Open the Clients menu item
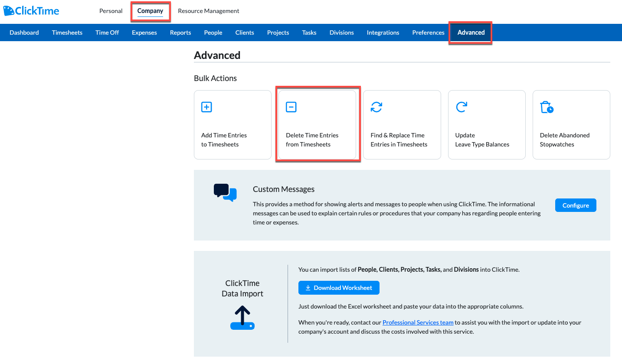The height and width of the screenshot is (364, 622). [245, 32]
